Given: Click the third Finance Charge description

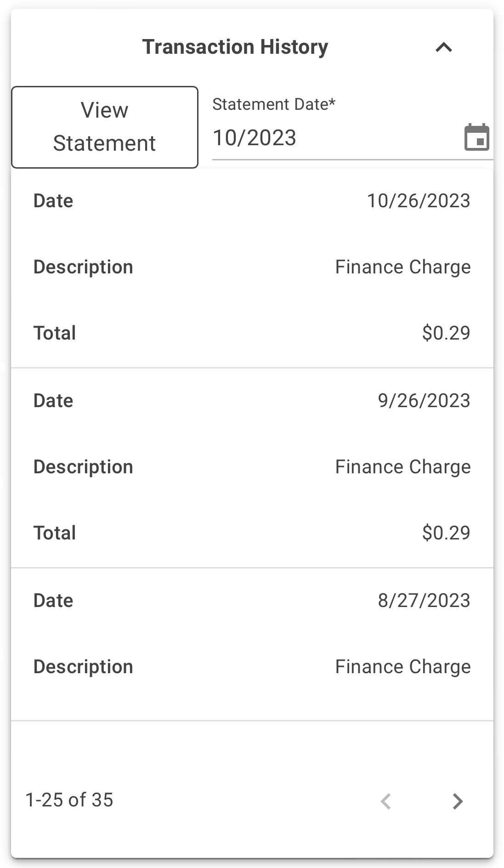Looking at the screenshot, I should pyautogui.click(x=402, y=667).
